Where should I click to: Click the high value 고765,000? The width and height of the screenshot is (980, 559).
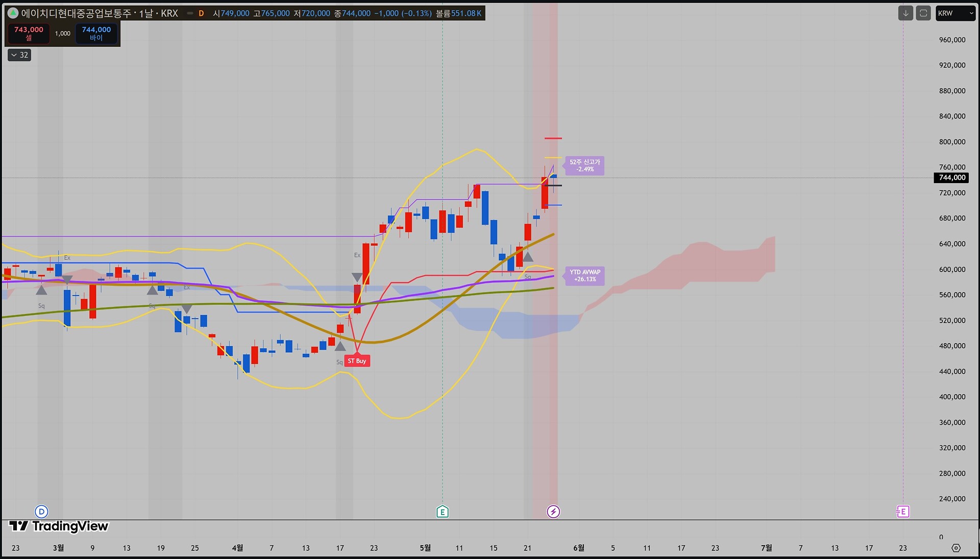[272, 13]
